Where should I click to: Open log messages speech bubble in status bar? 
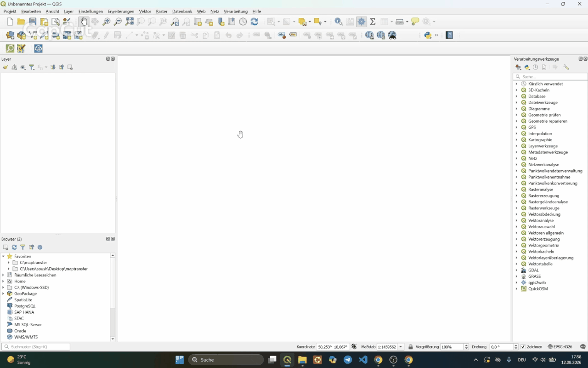pyautogui.click(x=583, y=347)
